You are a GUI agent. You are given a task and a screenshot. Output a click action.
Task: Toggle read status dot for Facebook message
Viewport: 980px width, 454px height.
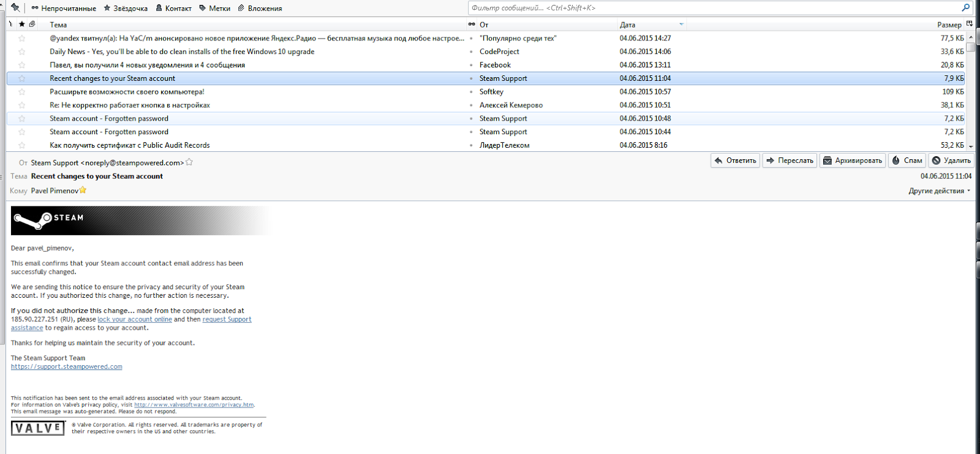point(471,65)
